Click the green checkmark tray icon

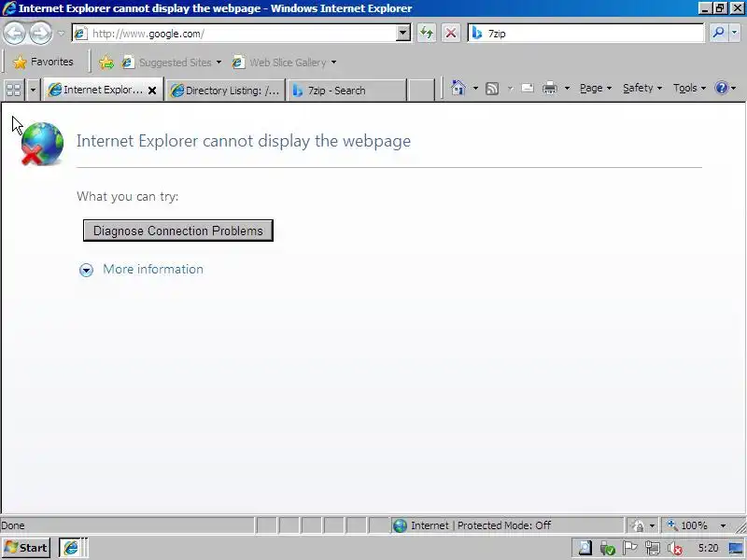coord(608,549)
